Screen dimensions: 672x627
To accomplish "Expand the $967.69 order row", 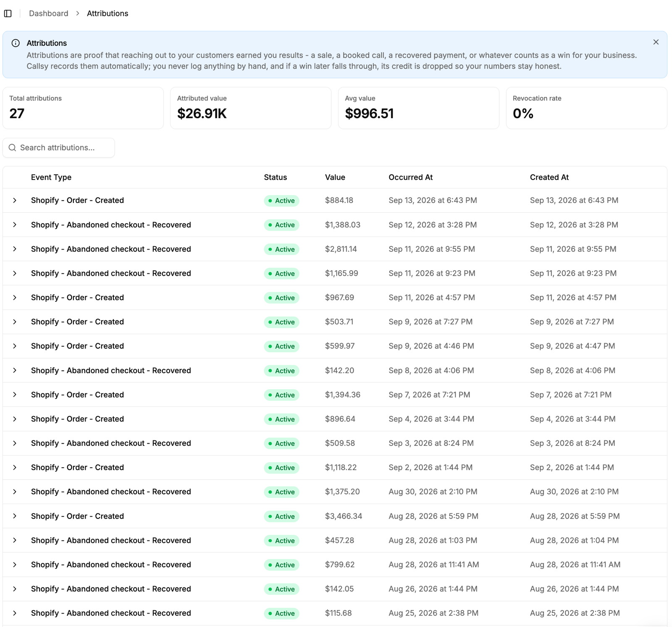I will click(15, 298).
